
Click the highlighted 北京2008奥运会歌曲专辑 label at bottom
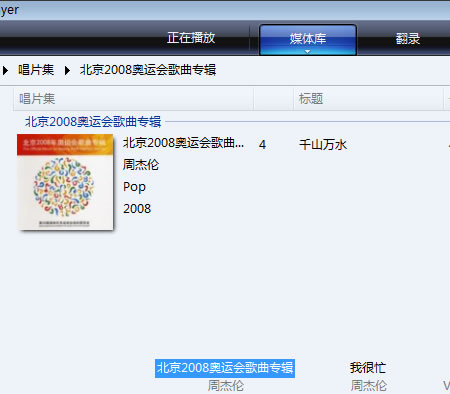[x=225, y=368]
